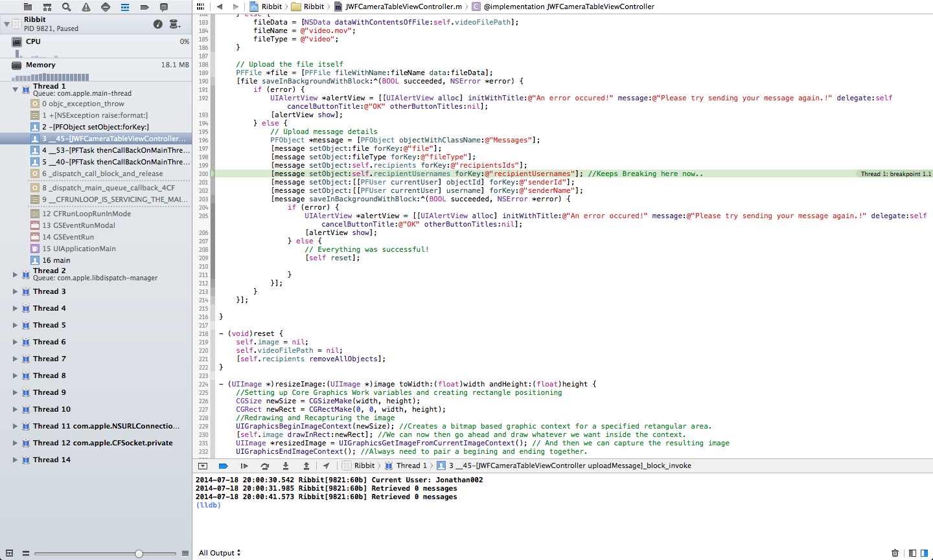Hide the debug area with the toggle

(203, 466)
